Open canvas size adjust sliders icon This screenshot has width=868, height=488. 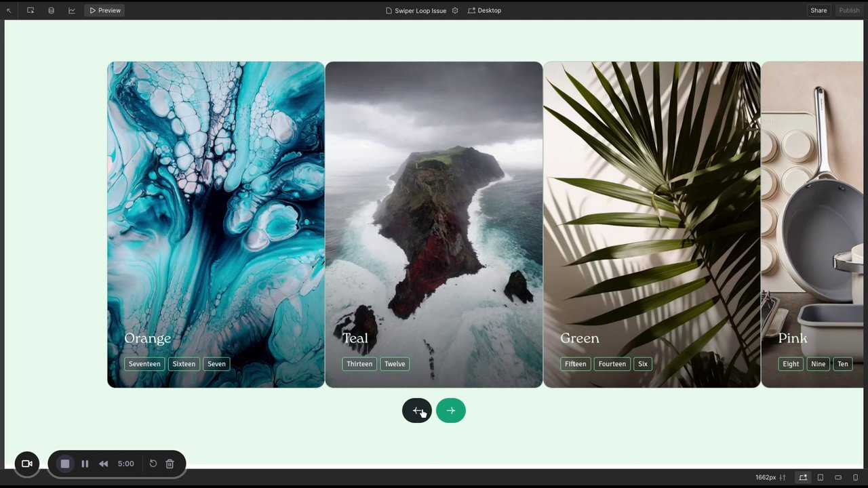pyautogui.click(x=783, y=477)
